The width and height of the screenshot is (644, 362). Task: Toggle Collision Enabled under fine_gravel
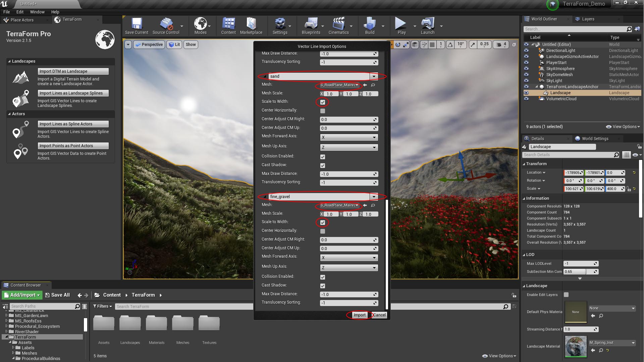pyautogui.click(x=323, y=277)
